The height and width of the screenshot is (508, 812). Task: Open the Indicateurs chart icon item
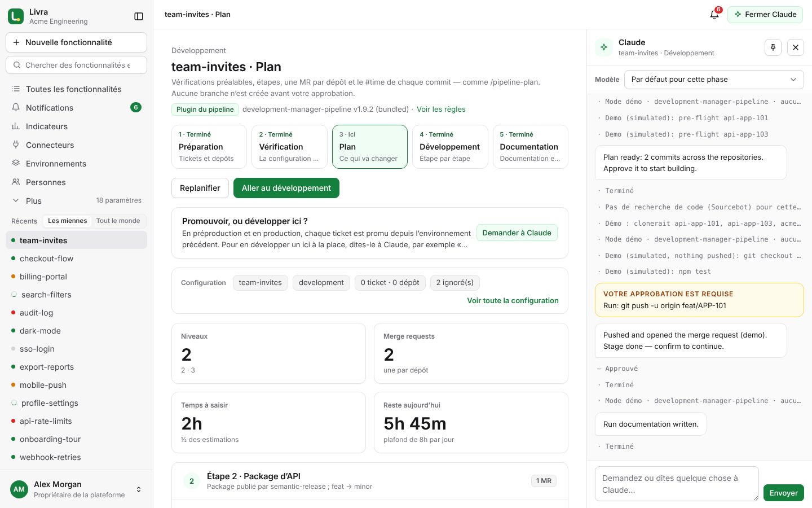coord(76,126)
